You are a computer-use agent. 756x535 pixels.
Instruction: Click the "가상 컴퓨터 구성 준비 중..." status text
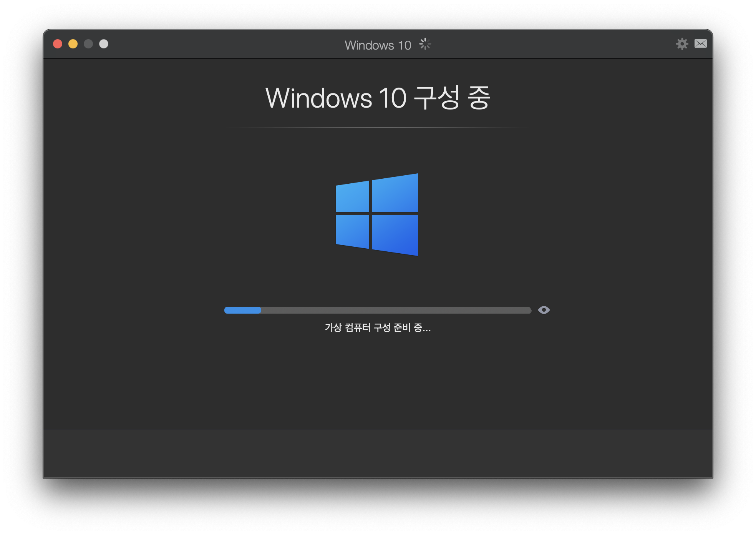click(378, 327)
